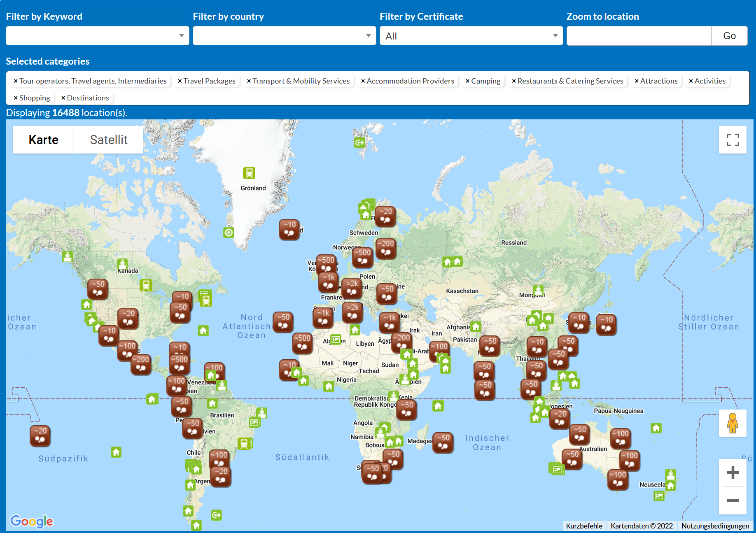Zoom out with the minus button

(x=733, y=500)
